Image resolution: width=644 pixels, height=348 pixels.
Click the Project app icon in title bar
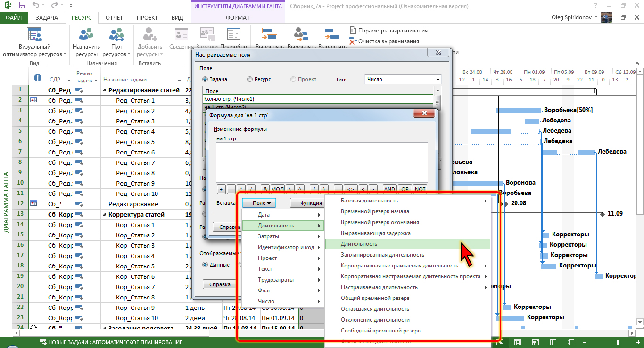7,6
